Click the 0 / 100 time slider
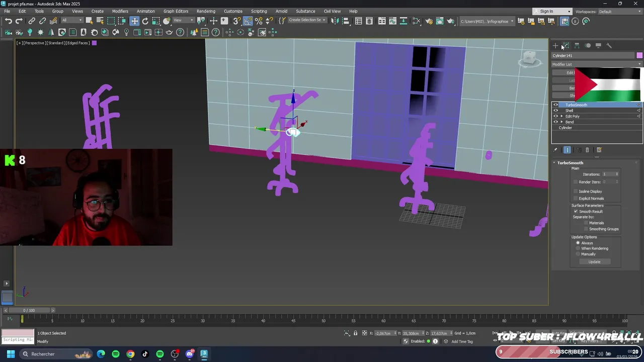Viewport: 644px width, 362px height. tap(29, 310)
